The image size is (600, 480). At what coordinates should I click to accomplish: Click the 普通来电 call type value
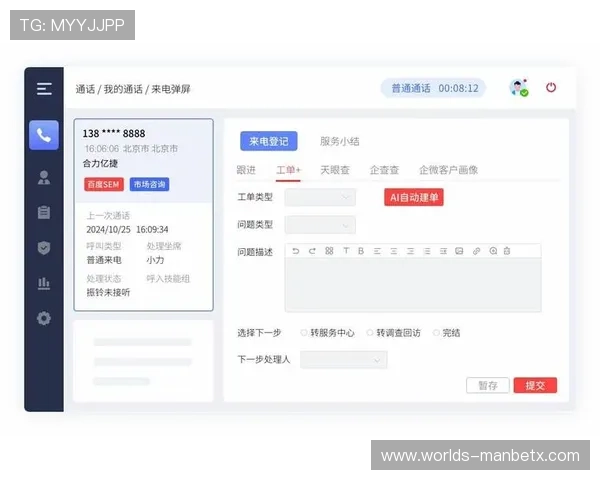coord(104,260)
